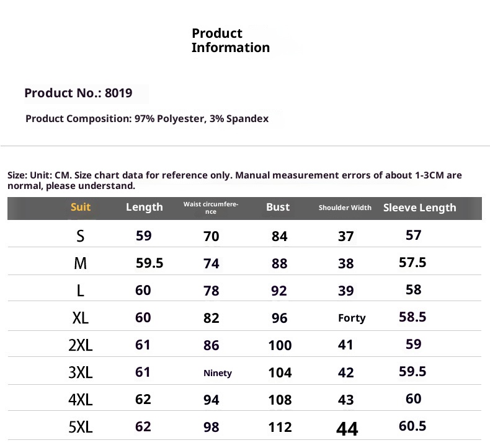Select the Length column header
The width and height of the screenshot is (490, 448).
pos(144,208)
